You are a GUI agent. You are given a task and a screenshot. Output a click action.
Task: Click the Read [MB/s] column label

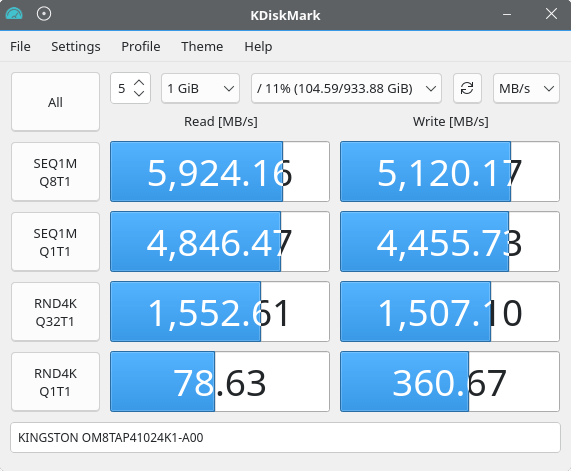tap(221, 122)
